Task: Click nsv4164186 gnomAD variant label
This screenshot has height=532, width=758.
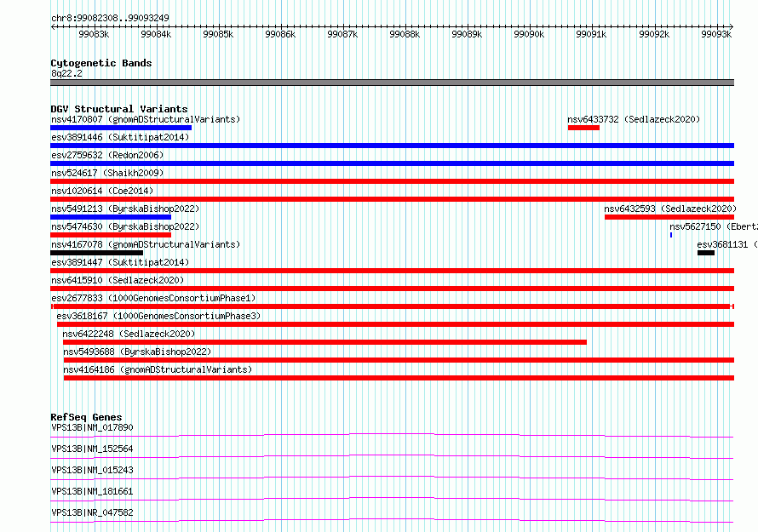Action: (158, 369)
